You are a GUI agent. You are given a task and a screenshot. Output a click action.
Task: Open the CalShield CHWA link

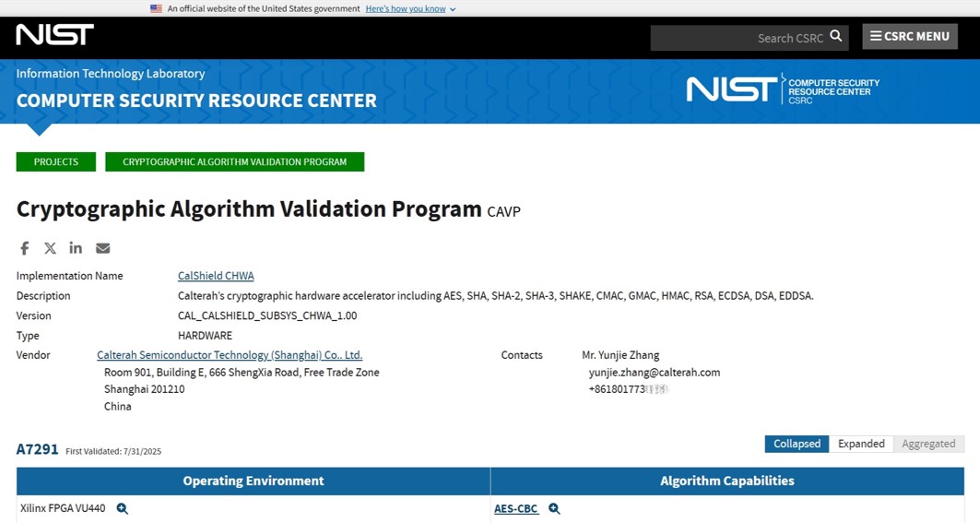[x=216, y=276]
